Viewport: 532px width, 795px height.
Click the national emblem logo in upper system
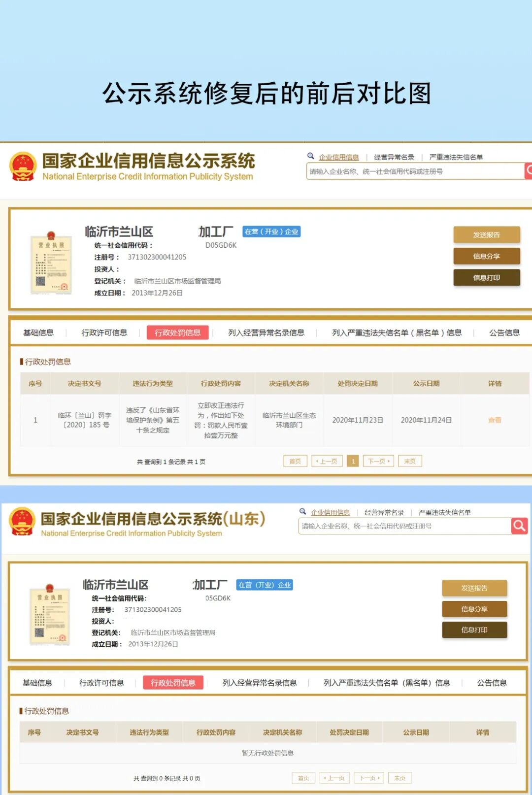point(23,166)
